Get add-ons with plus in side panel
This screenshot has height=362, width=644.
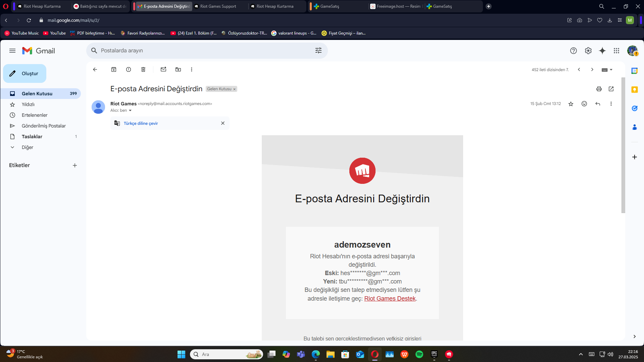pos(635,157)
